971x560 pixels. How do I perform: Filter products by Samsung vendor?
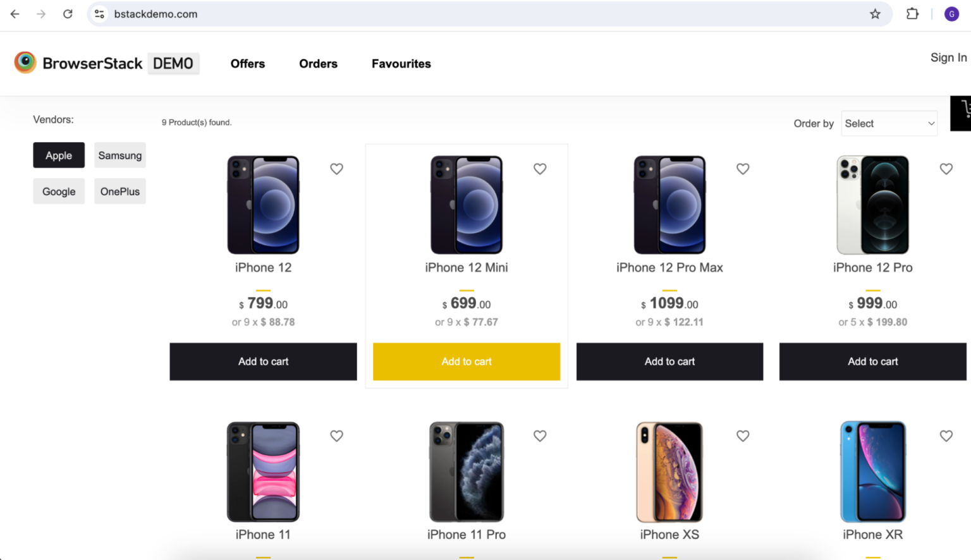(x=120, y=155)
